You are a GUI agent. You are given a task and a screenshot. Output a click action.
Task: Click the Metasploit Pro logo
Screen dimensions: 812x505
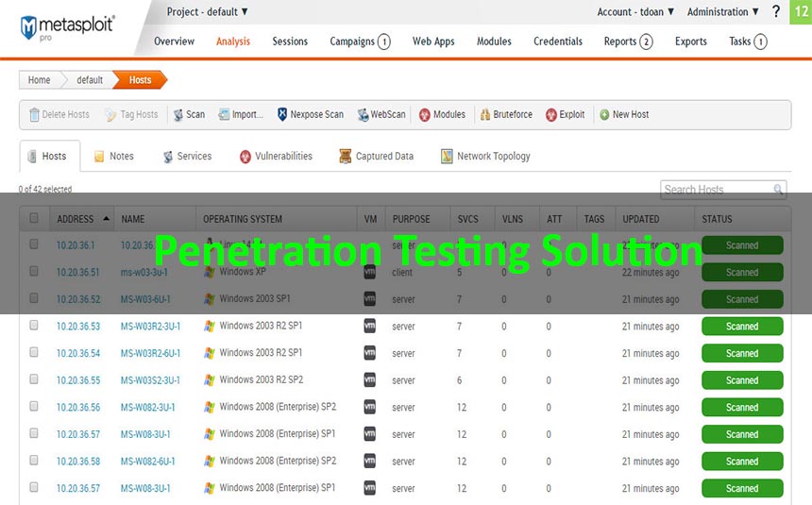67,27
